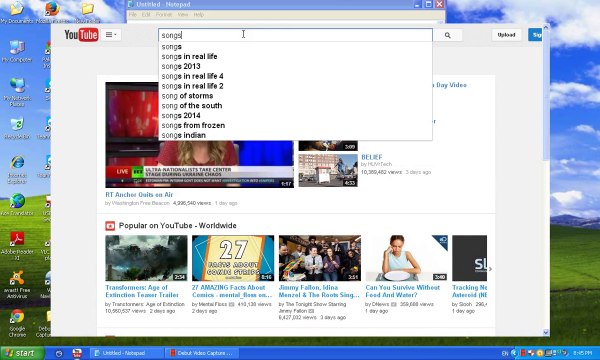
Task: Click the YouTube logo
Action: (81, 35)
